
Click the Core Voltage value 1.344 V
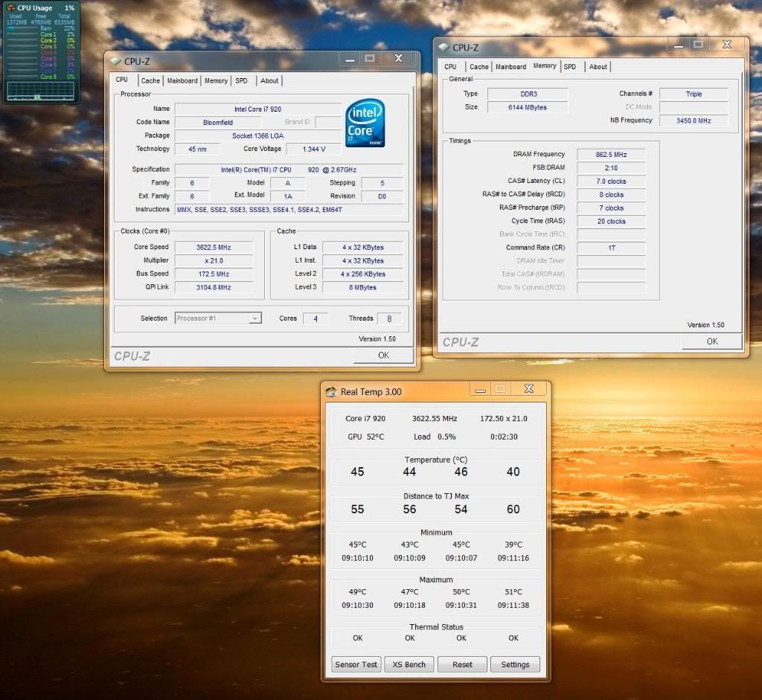(314, 149)
